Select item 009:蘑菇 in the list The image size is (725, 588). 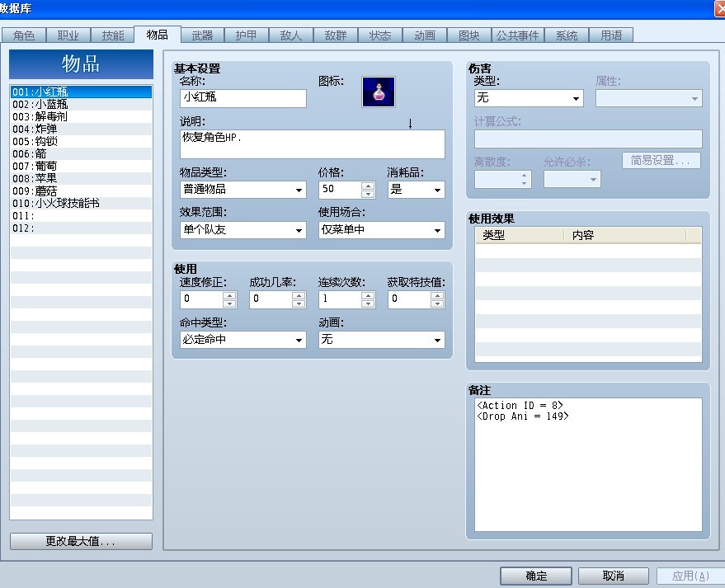[81, 191]
